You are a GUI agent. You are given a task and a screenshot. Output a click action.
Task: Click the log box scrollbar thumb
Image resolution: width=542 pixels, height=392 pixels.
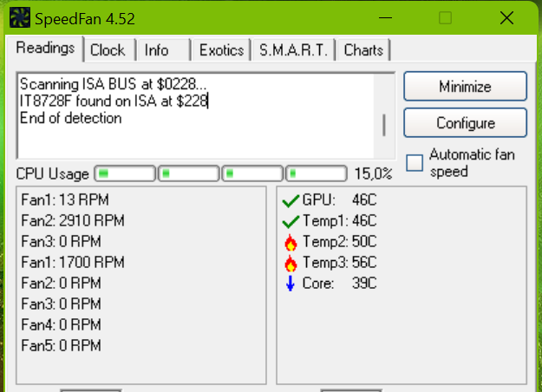pyautogui.click(x=384, y=125)
